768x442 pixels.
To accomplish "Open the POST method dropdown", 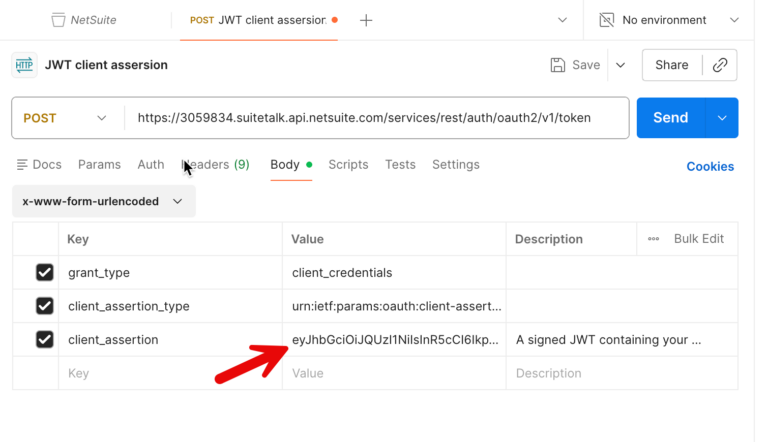I will 65,118.
